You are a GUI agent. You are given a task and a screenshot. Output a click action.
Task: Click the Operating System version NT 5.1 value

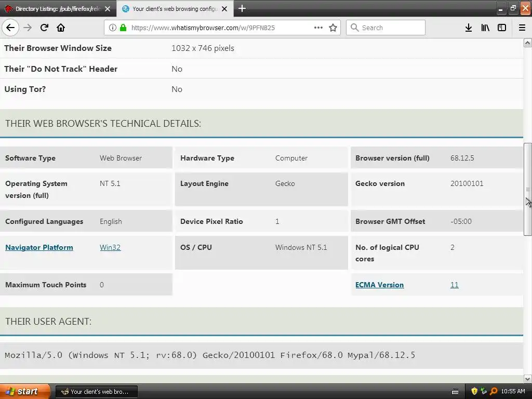coord(110,183)
